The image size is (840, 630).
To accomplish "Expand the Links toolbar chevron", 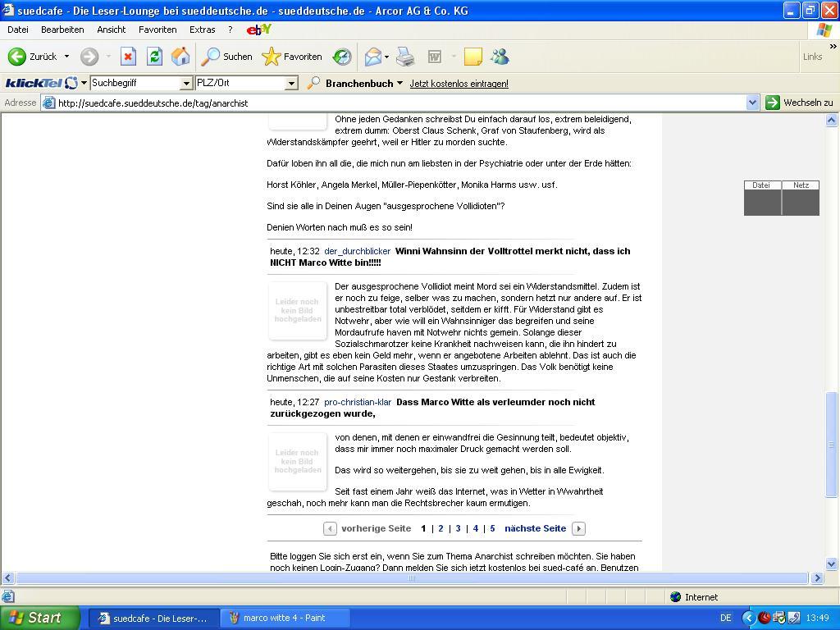I will 833,47.
